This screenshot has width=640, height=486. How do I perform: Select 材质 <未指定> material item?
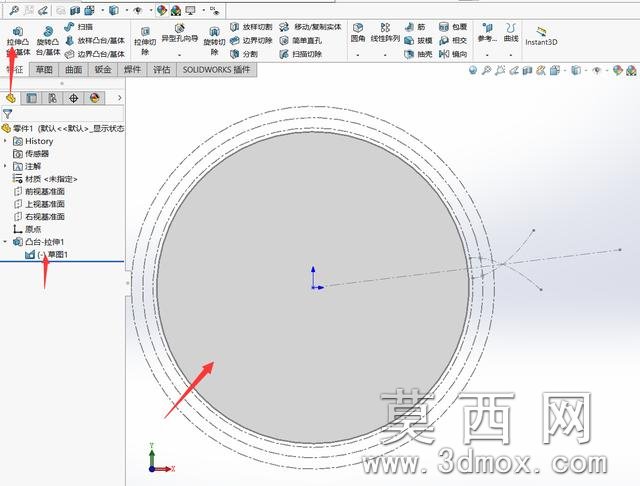coord(45,179)
